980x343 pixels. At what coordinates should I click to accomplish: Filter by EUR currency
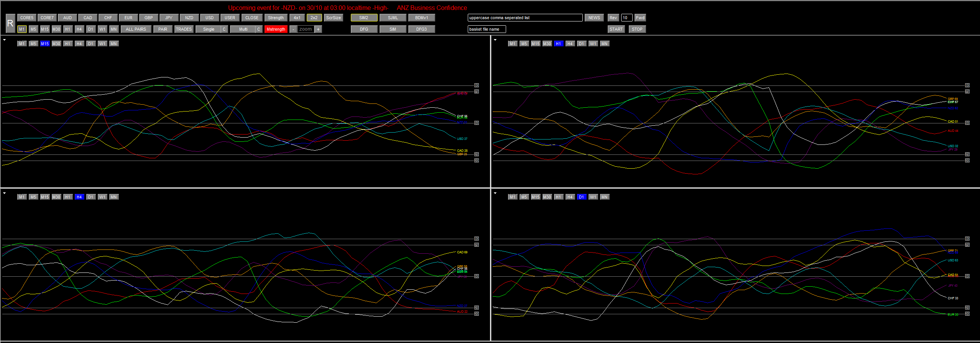pyautogui.click(x=128, y=18)
